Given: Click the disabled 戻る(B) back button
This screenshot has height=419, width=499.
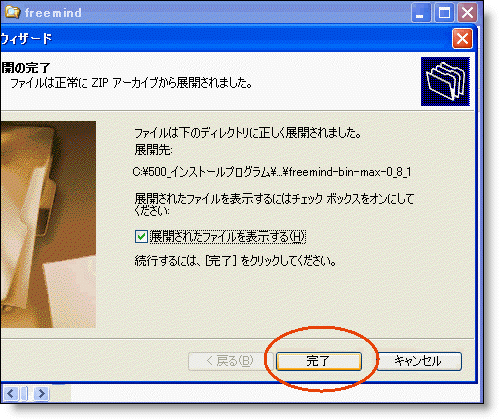Looking at the screenshot, I should tap(230, 361).
